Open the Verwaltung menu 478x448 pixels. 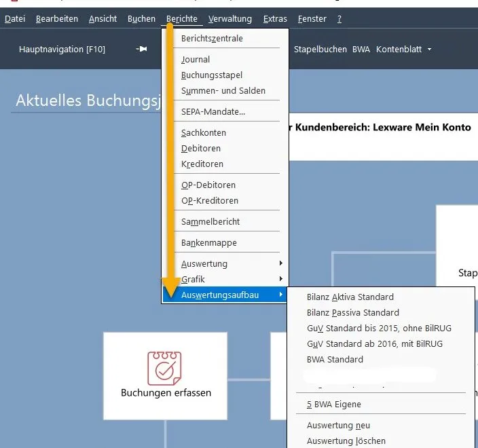click(x=229, y=19)
